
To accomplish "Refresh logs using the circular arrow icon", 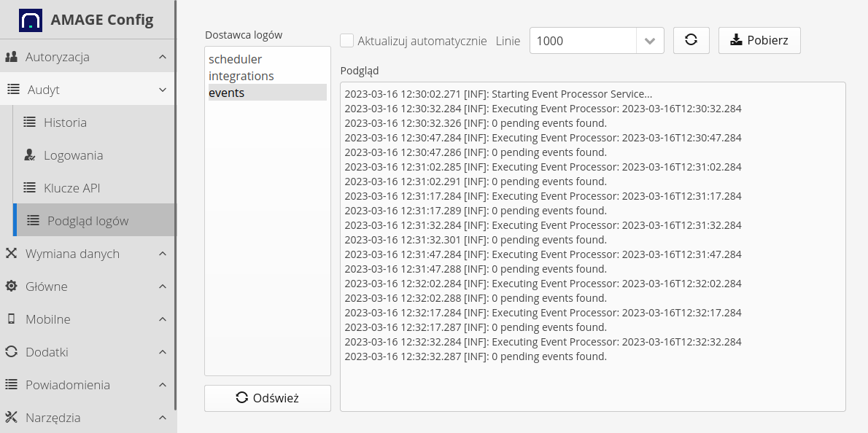I will click(690, 40).
